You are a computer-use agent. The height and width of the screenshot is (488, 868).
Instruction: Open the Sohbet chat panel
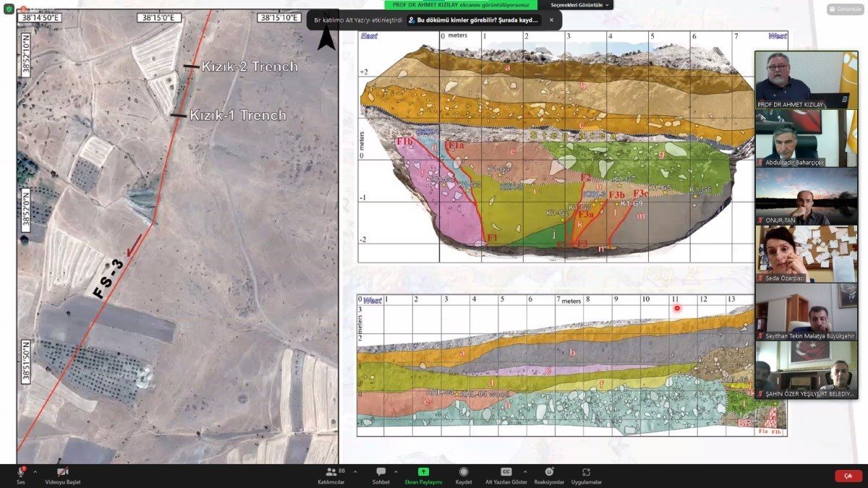[380, 472]
